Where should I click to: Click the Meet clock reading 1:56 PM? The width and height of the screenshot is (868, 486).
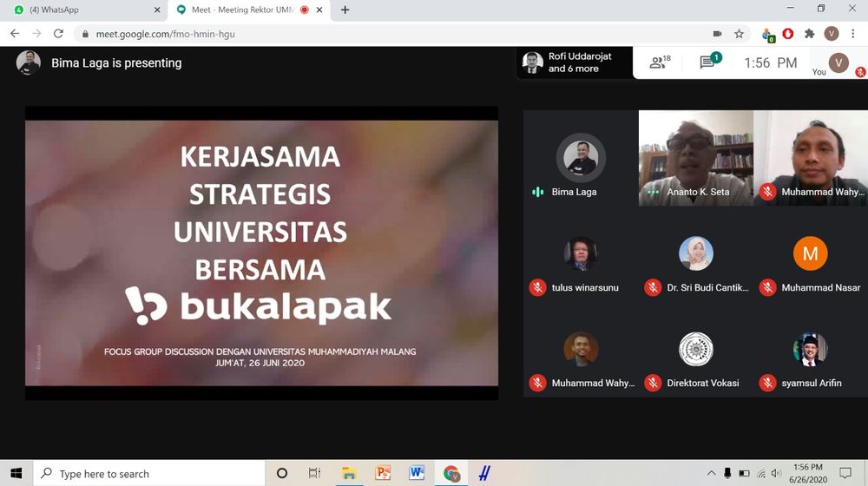(x=770, y=62)
